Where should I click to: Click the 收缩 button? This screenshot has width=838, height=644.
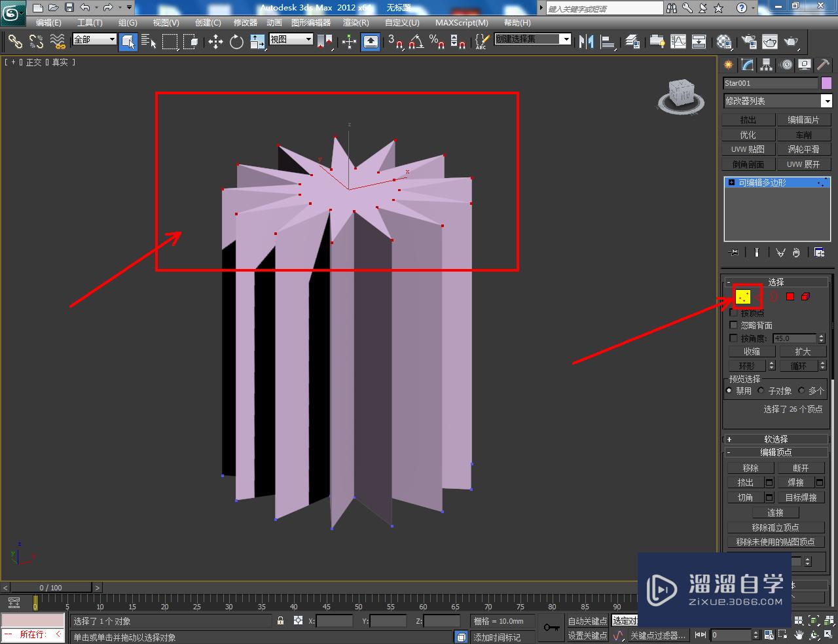[752, 351]
